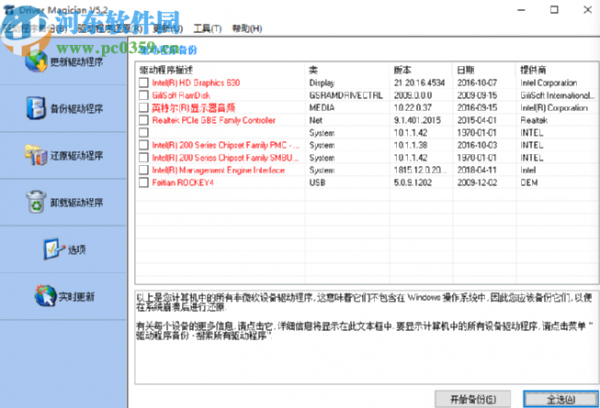
Task: Open the Tools (工具) menu
Action: pos(207,29)
